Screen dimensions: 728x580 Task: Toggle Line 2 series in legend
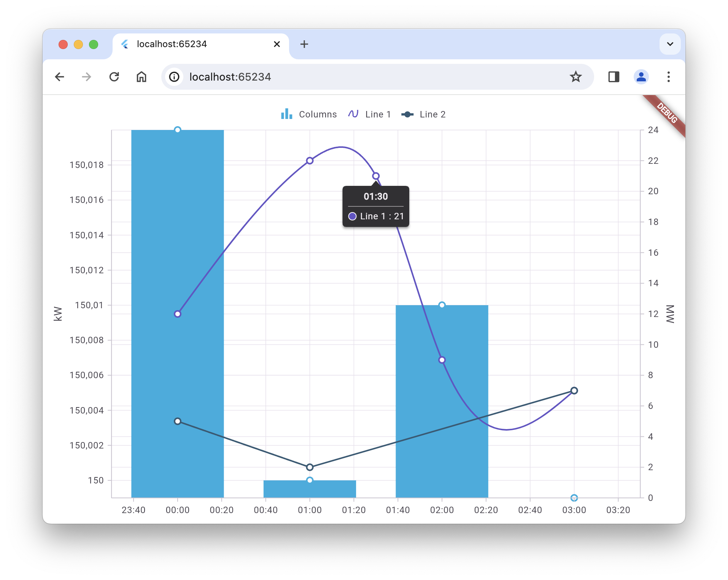(423, 114)
